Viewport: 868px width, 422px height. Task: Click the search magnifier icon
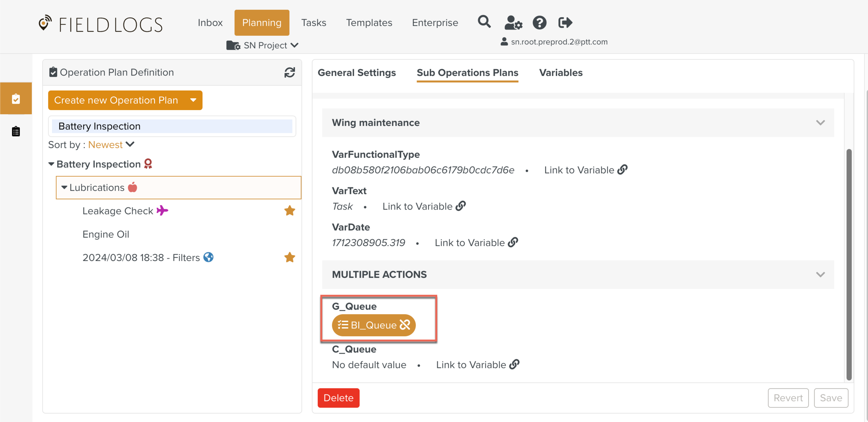[484, 22]
